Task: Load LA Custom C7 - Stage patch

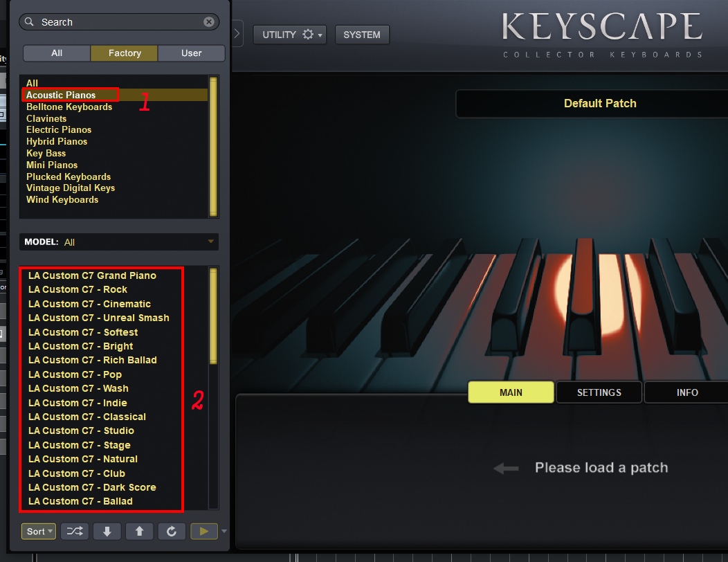Action: (x=80, y=445)
